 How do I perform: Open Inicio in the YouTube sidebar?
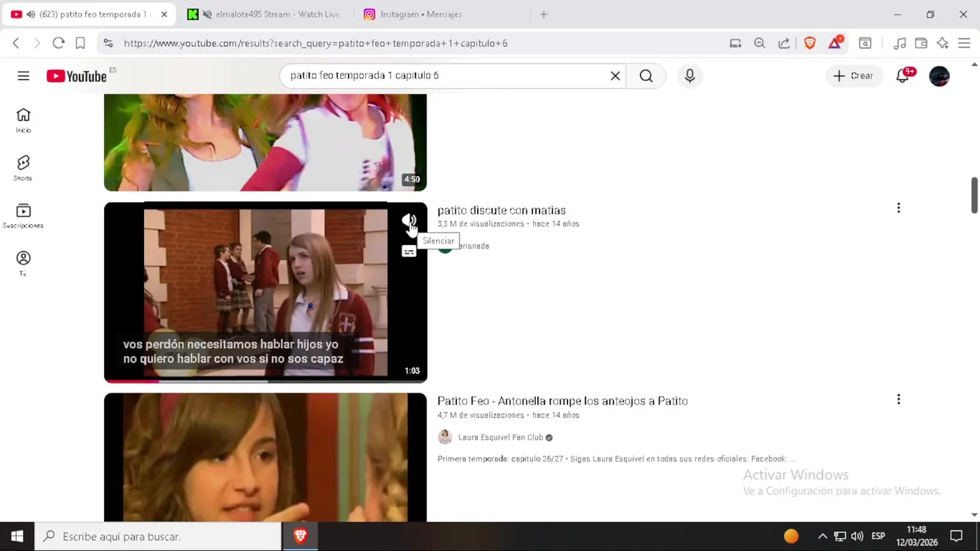[23, 120]
